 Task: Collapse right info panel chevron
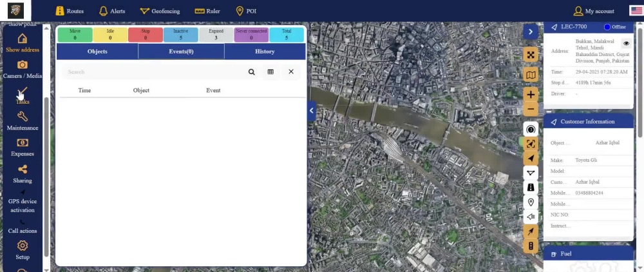531,32
